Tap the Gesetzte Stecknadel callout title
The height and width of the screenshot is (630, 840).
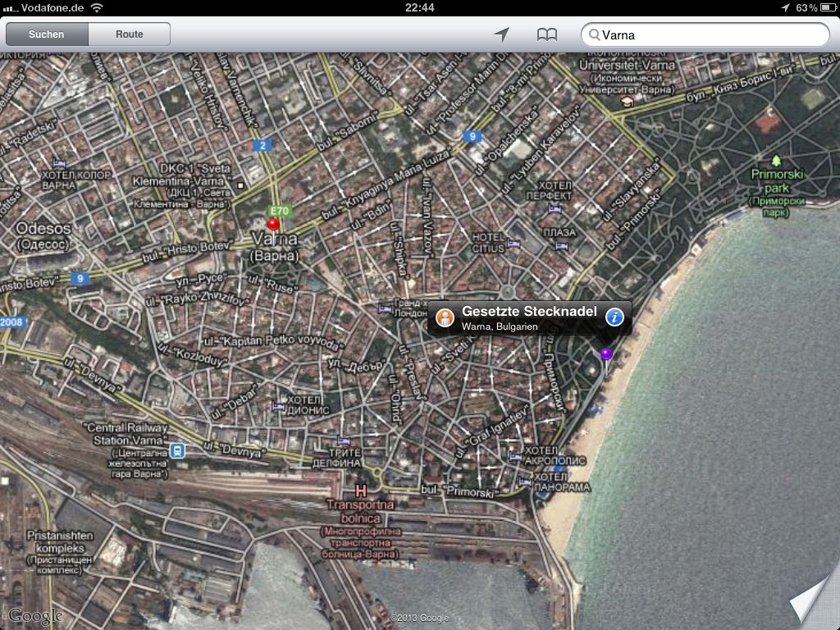[529, 311]
